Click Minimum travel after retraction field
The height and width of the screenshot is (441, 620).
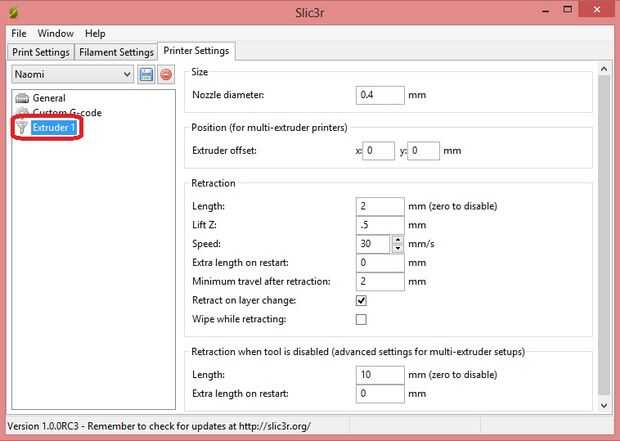(380, 282)
